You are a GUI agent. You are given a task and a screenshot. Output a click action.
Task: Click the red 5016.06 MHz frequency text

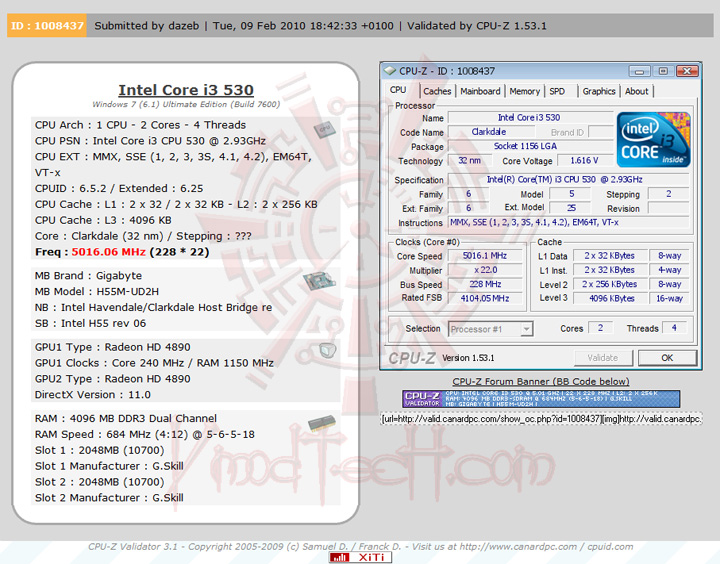coord(108,252)
